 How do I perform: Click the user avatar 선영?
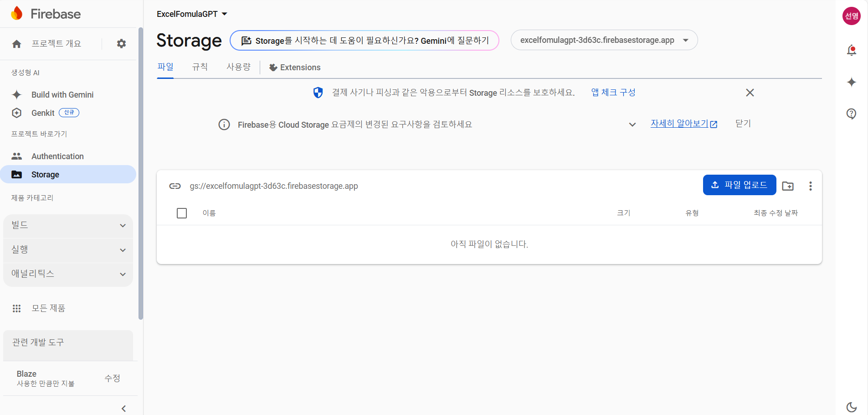[851, 16]
